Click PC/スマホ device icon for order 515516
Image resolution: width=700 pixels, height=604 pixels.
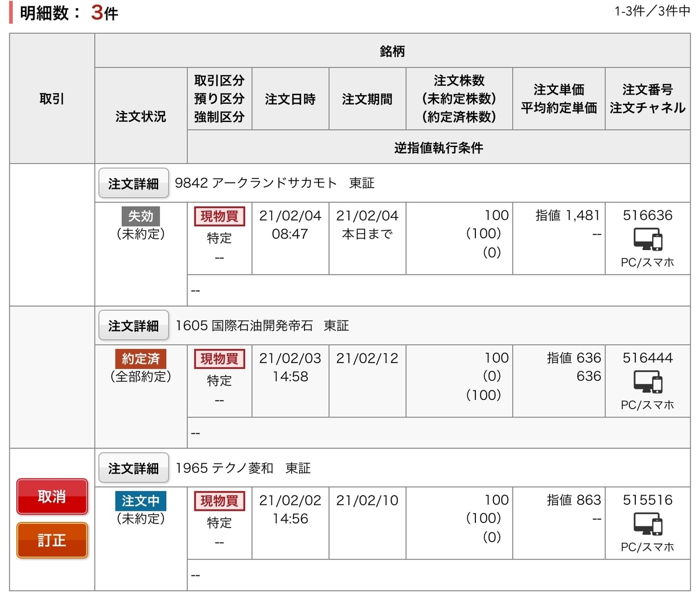coord(648,524)
